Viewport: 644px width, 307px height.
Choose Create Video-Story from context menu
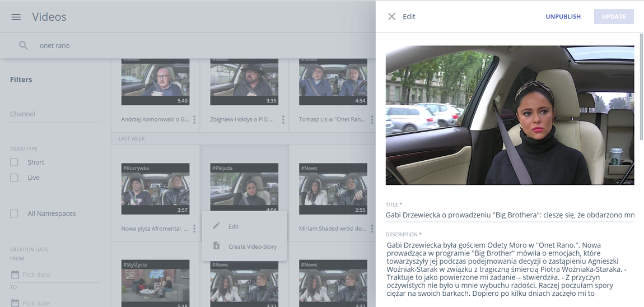244,246
